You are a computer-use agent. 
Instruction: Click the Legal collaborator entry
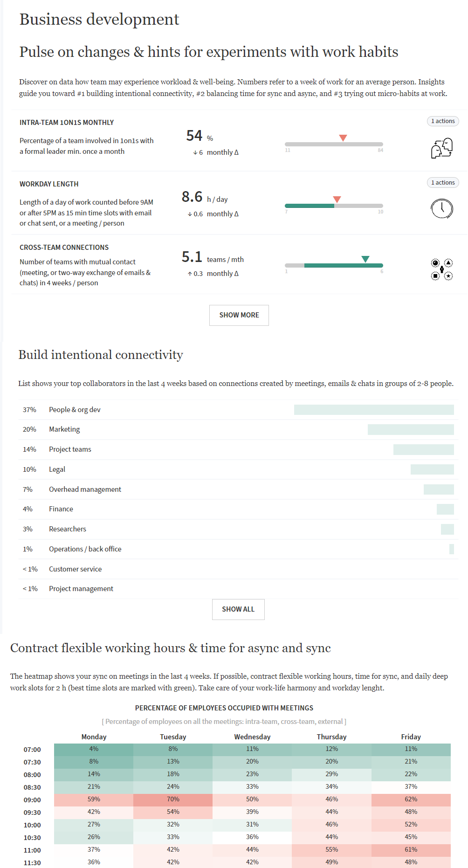57,469
